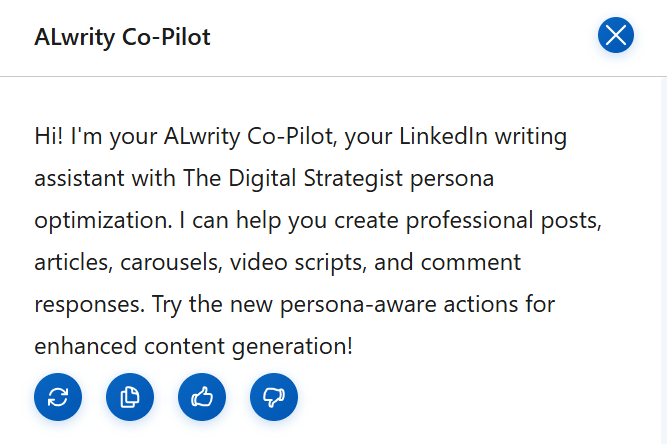Image resolution: width=667 pixels, height=444 pixels.
Task: Click the word "persona" ending second line
Action: click(461, 178)
